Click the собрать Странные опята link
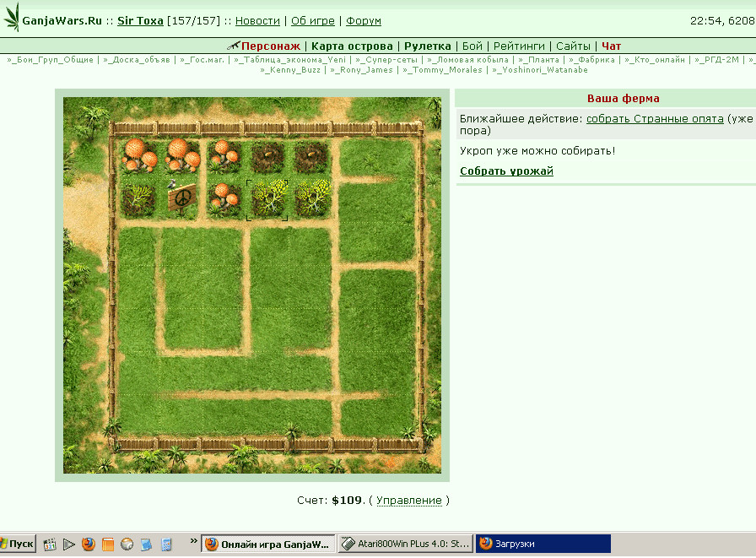Screen dimensions: 756x558 (655, 119)
